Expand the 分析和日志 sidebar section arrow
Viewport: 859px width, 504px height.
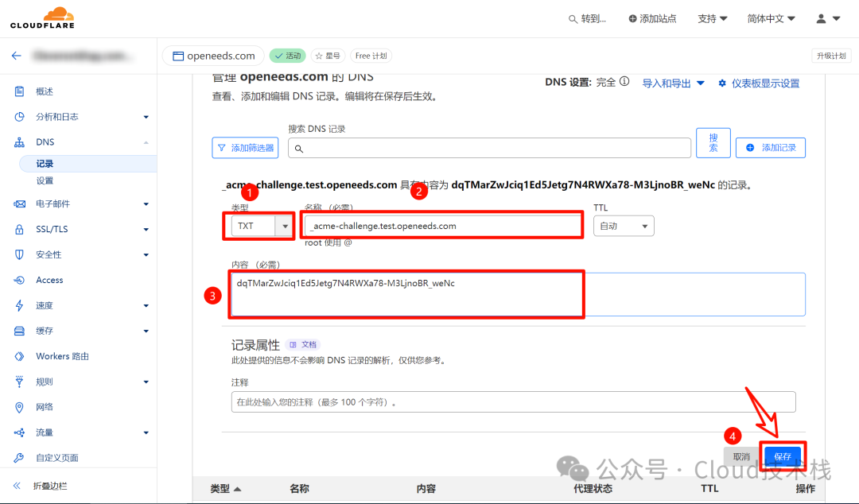pos(146,117)
